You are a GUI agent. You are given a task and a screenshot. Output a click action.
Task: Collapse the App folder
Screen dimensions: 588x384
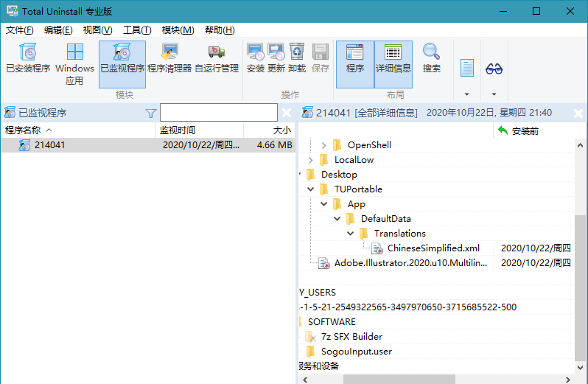coord(323,204)
